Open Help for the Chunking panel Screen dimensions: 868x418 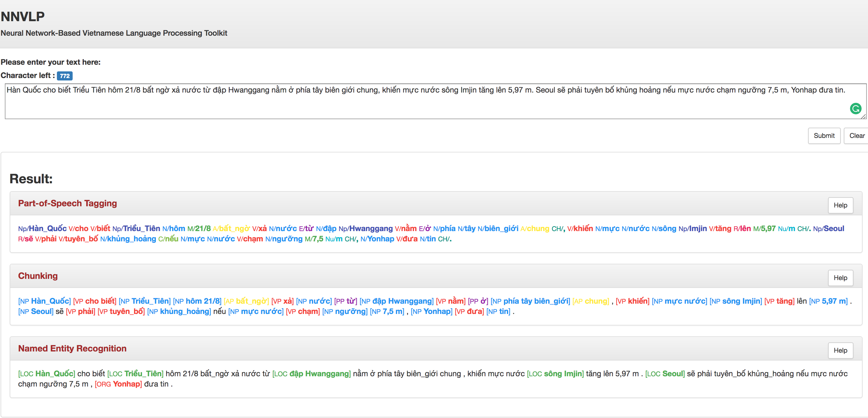click(x=840, y=278)
